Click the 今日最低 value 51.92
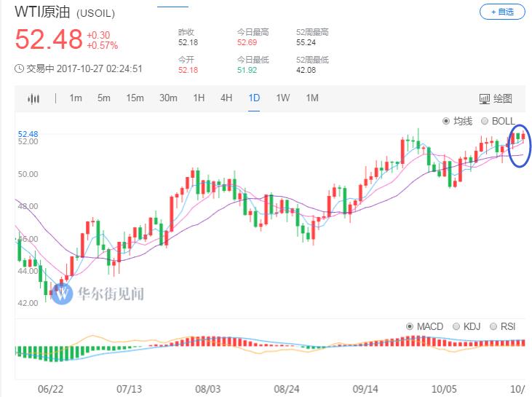 coord(247,70)
